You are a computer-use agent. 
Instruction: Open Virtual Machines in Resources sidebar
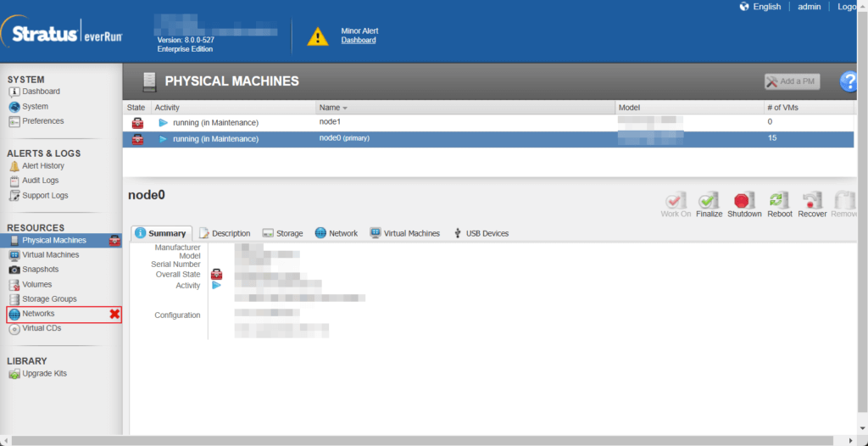click(44, 255)
